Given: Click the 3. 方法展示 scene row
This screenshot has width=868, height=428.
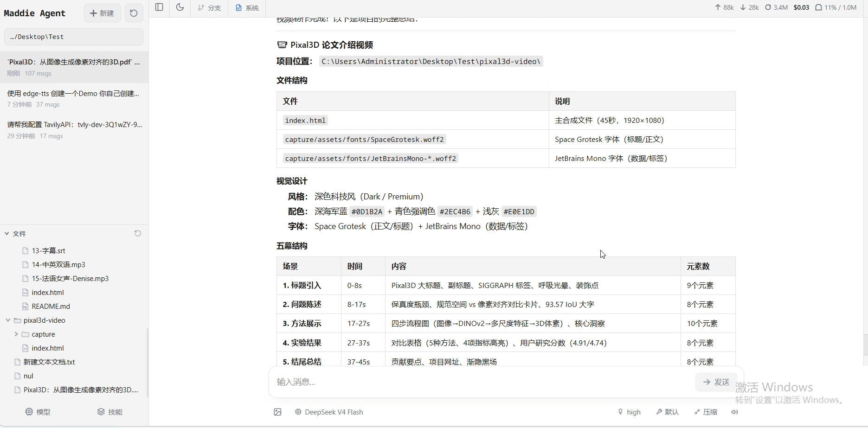Looking at the screenshot, I should [506, 323].
